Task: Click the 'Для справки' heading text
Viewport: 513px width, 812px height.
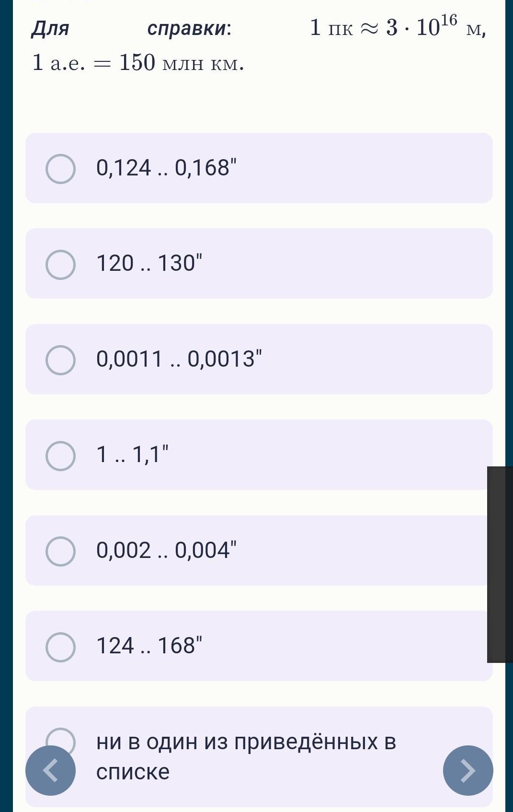Action: [131, 29]
